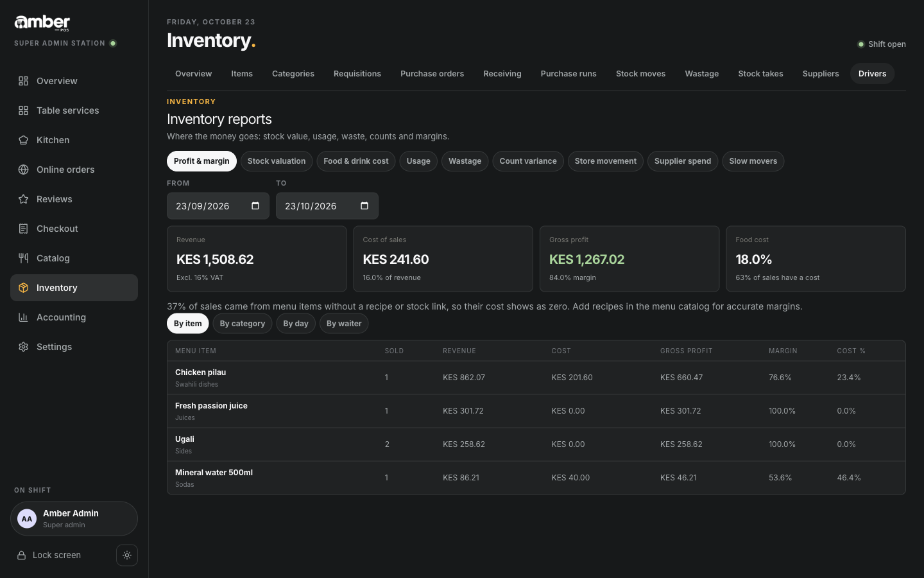This screenshot has height=578, width=924.
Task: Open the Food & drink cost report
Action: 356,161
